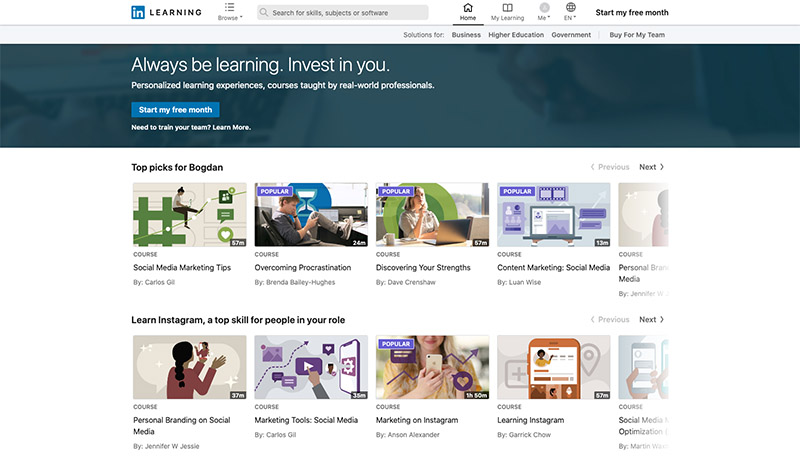800x460 pixels.
Task: Click POPULAR badge on Marketing on Instagram
Action: point(396,344)
